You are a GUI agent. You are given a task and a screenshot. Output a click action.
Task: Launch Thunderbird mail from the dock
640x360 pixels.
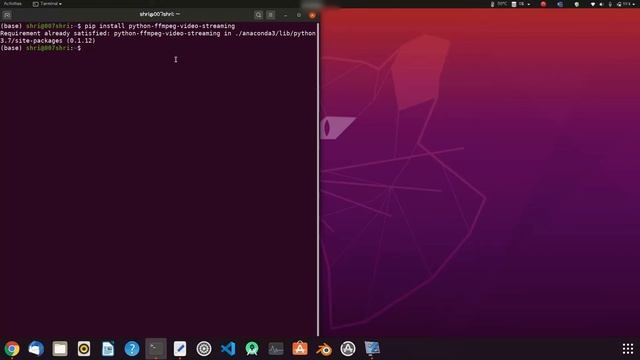tap(36, 349)
